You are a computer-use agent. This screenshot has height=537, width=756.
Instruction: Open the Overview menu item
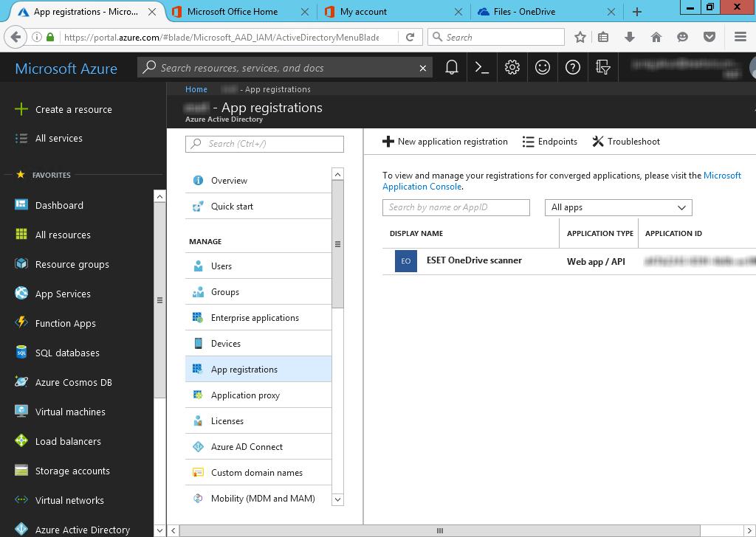[258, 180]
